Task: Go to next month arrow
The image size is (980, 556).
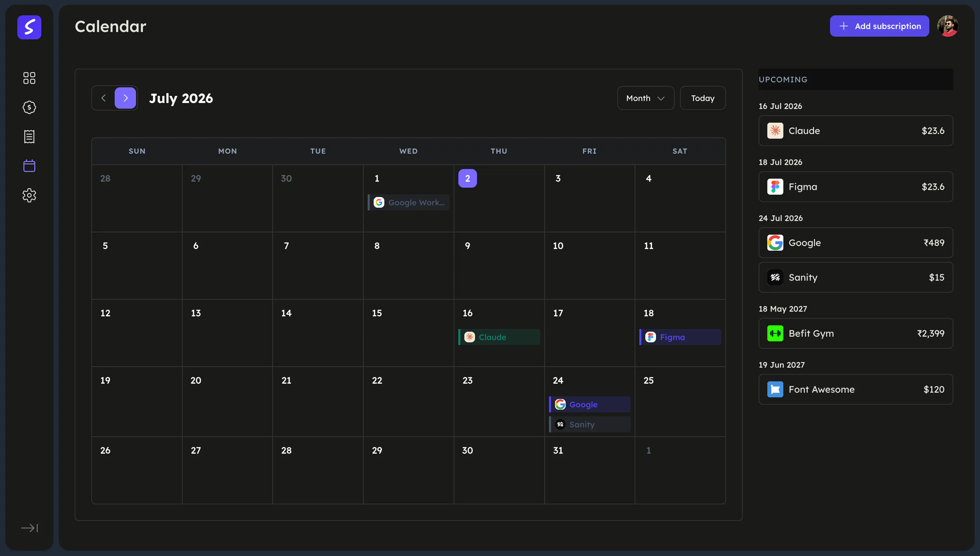Action: (x=125, y=98)
